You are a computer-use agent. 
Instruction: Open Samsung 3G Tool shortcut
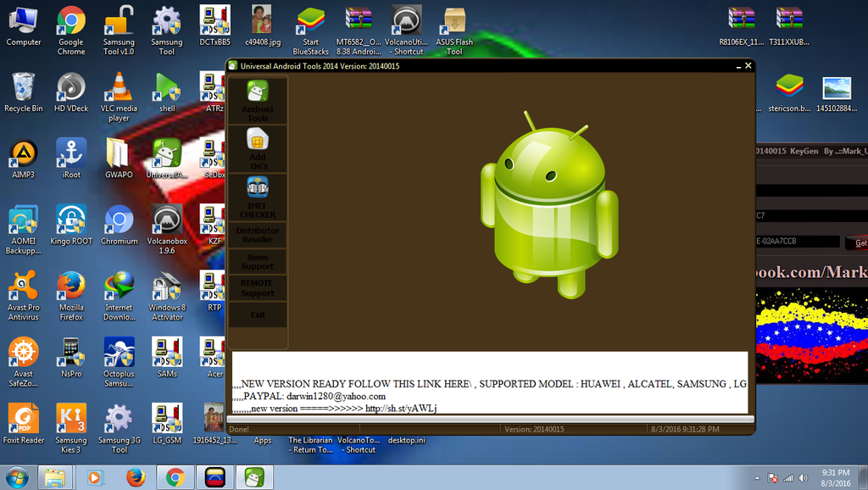coord(119,429)
